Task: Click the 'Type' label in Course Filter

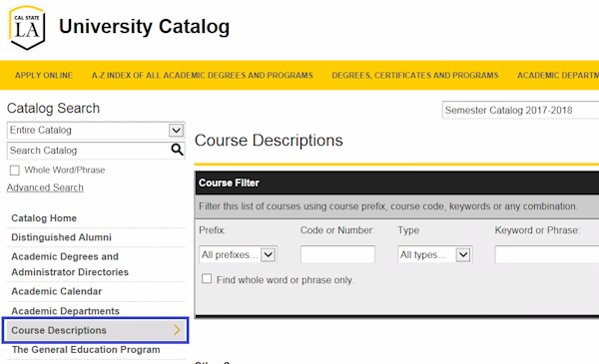Action: [408, 230]
